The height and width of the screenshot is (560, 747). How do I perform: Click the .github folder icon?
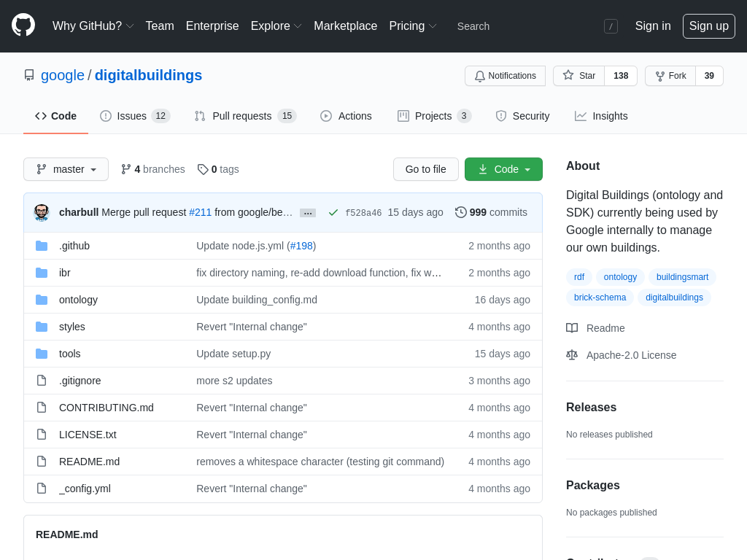[x=42, y=246]
